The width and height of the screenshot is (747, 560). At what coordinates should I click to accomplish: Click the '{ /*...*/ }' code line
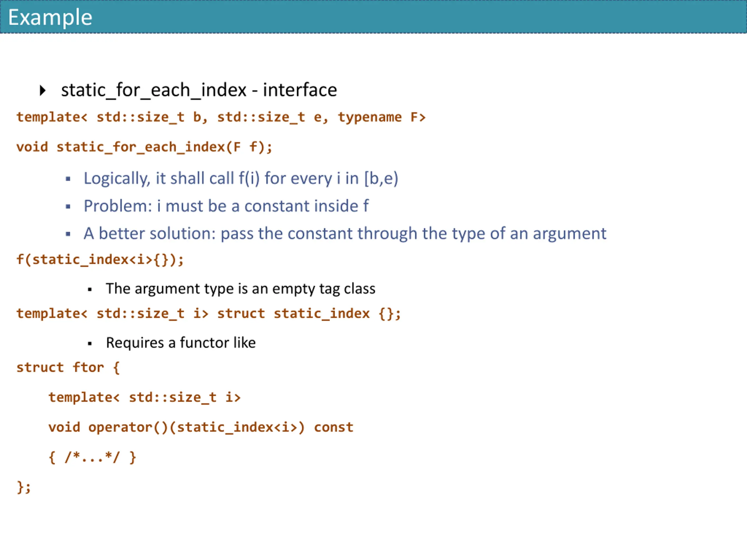click(x=92, y=457)
